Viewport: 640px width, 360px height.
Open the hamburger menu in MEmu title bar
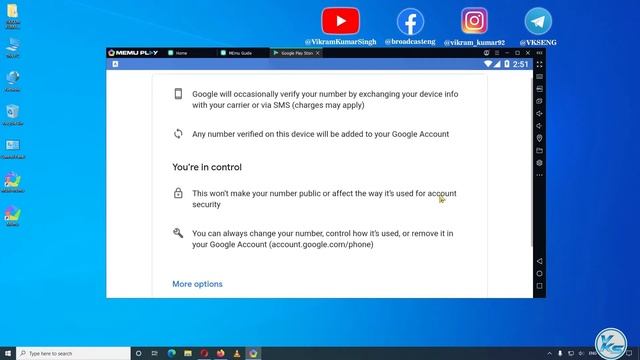tap(497, 53)
